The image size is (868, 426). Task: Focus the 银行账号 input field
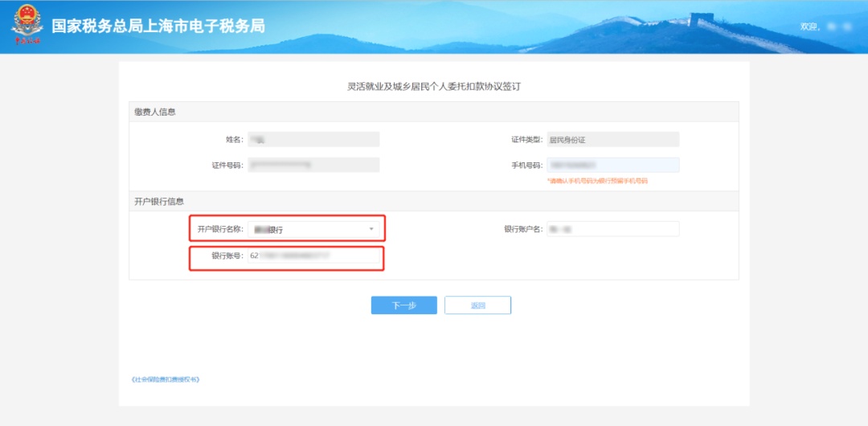click(313, 256)
